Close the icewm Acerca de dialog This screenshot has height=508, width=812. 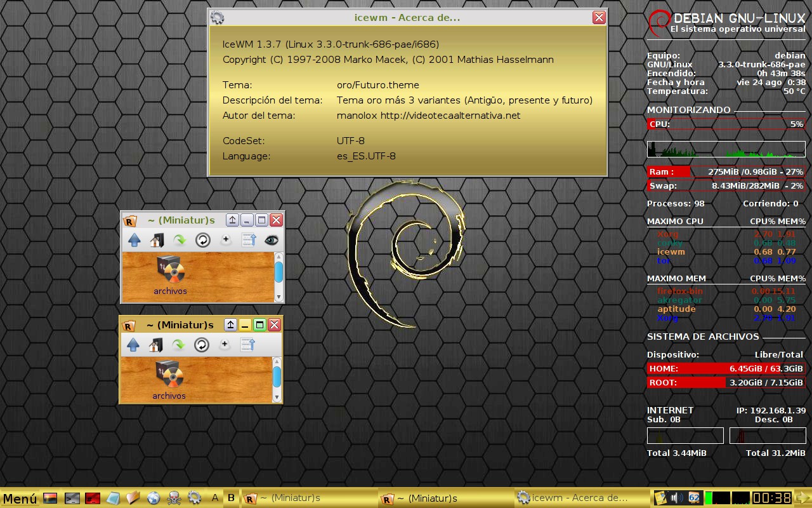[599, 18]
